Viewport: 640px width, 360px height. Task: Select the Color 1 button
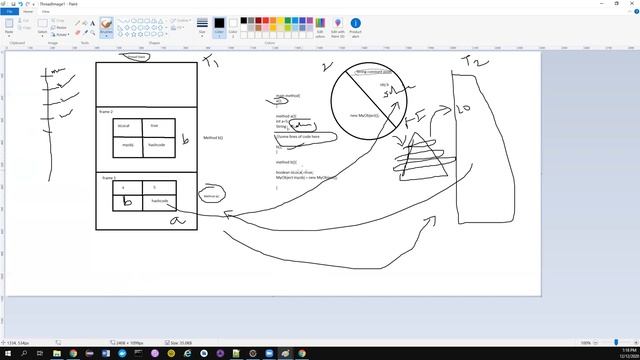(219, 27)
